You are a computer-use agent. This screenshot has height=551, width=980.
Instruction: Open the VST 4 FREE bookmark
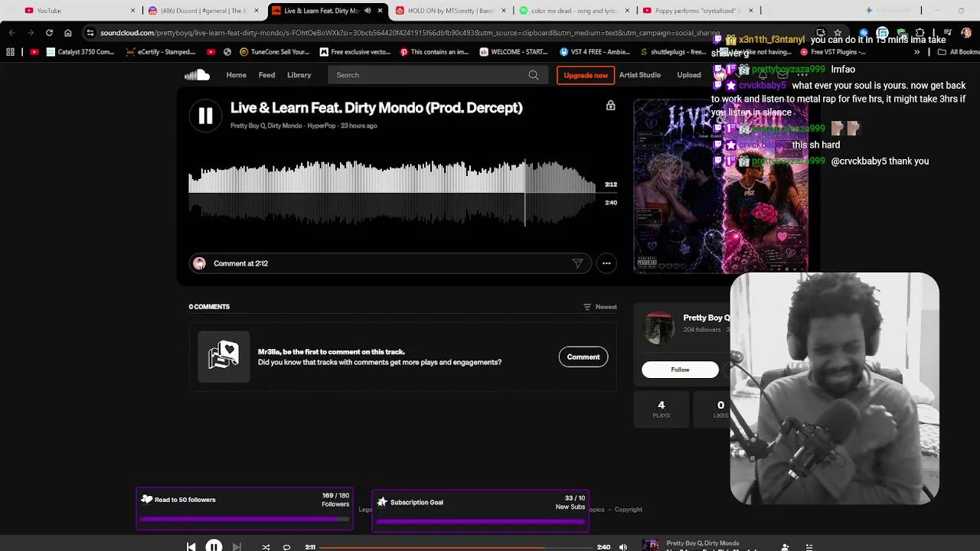click(x=595, y=52)
